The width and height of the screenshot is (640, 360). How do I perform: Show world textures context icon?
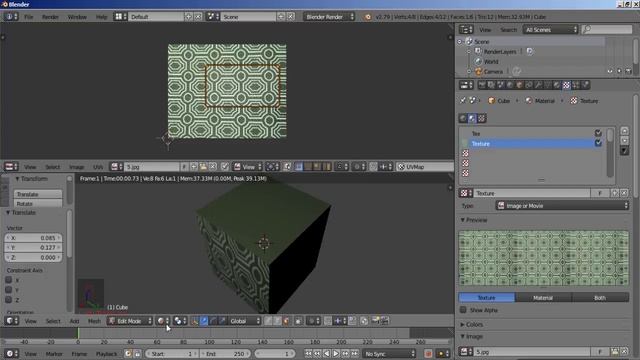click(x=463, y=118)
